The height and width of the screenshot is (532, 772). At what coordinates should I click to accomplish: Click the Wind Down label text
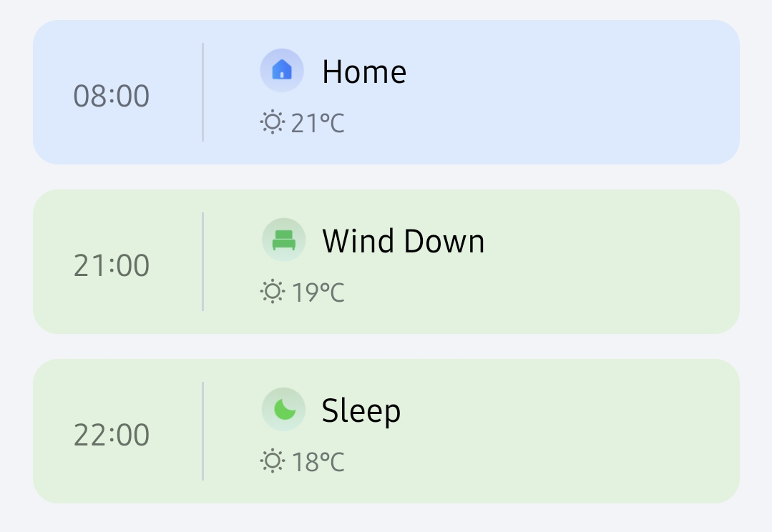point(404,241)
